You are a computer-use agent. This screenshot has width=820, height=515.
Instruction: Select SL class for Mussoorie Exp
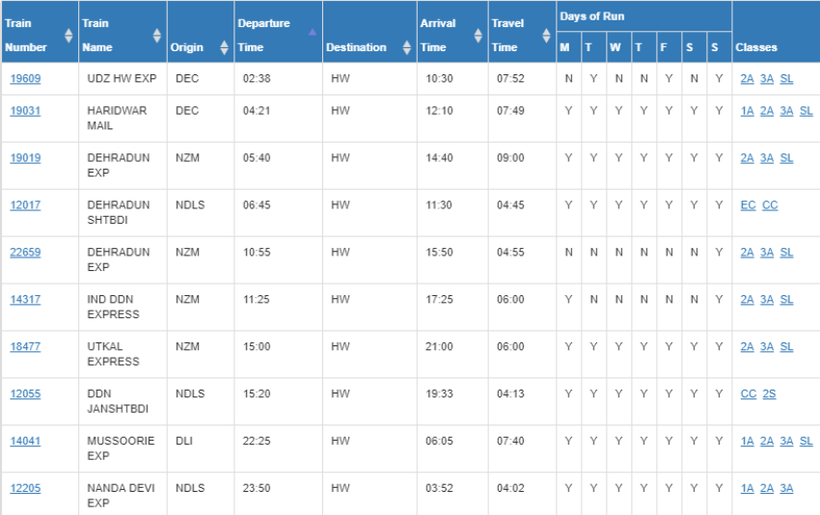[x=806, y=441]
